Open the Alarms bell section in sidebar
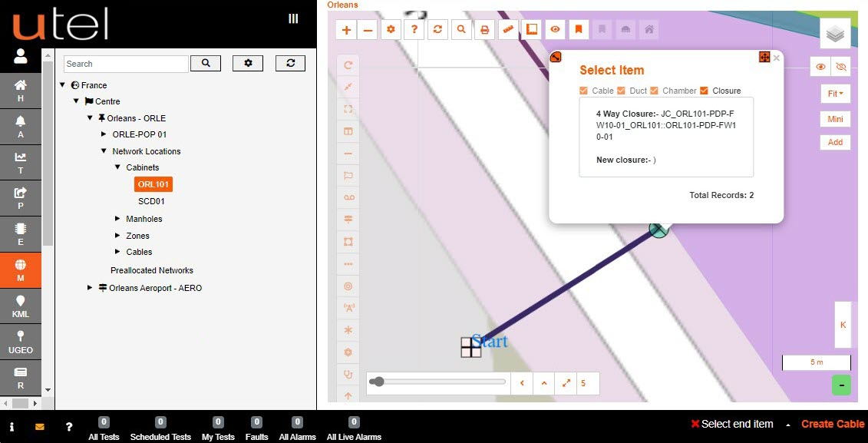Screen dimensions: 868x443 (21, 126)
